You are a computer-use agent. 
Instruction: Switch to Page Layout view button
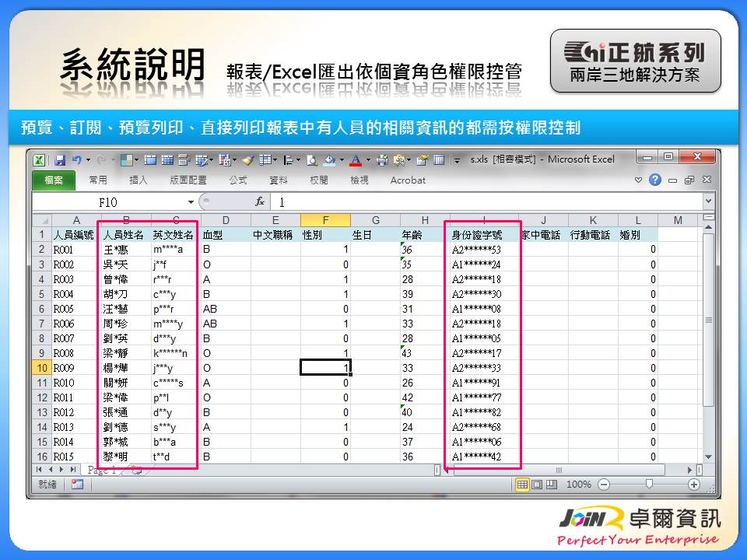[537, 485]
